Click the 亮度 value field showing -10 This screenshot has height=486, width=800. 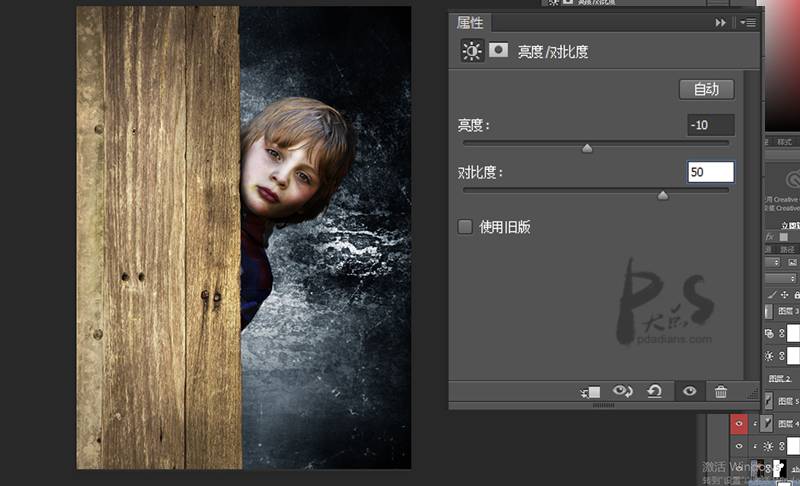711,125
